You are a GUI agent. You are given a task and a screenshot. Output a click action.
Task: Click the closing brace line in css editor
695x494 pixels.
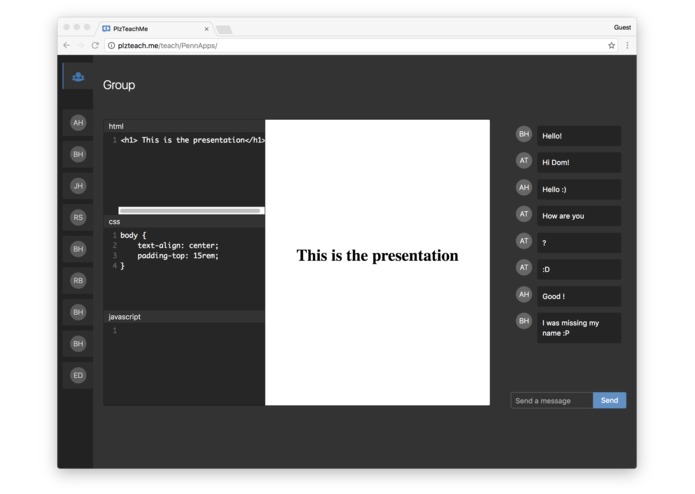pyautogui.click(x=122, y=266)
